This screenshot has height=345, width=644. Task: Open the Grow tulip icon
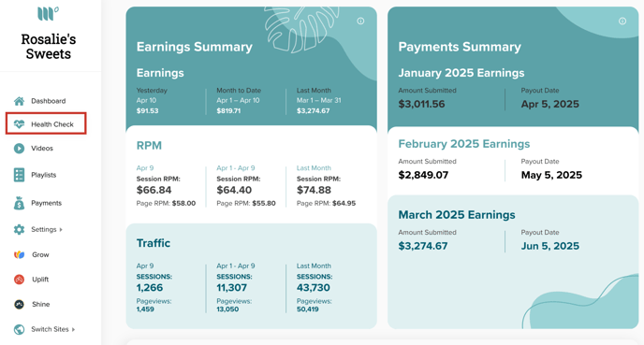click(20, 254)
